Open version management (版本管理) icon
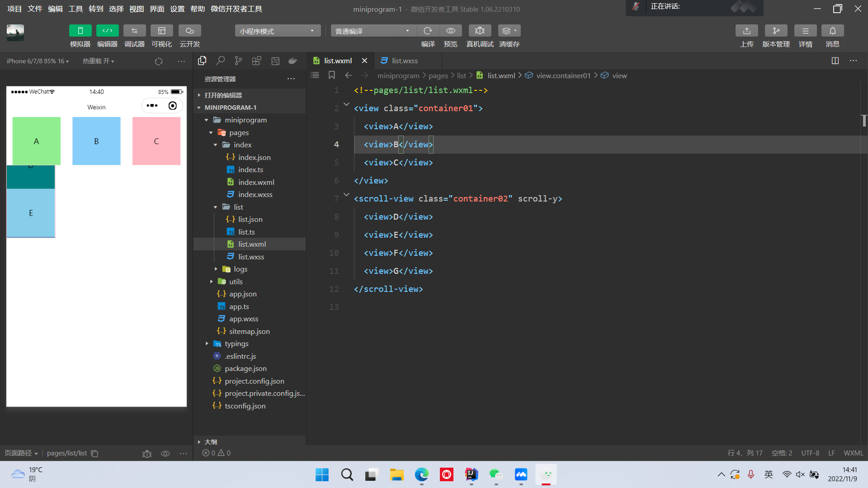Screen dimensions: 868x488 [x=776, y=31]
